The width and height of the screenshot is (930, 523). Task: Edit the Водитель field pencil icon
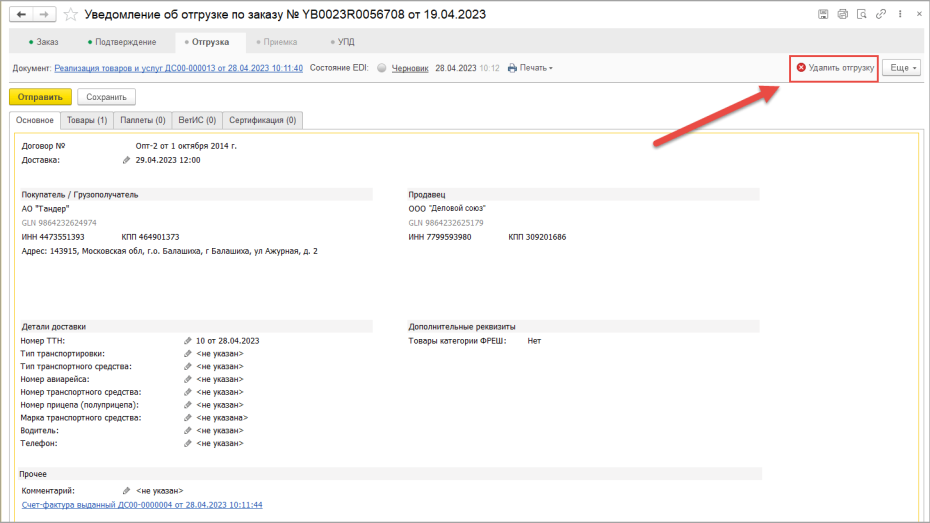(x=187, y=430)
